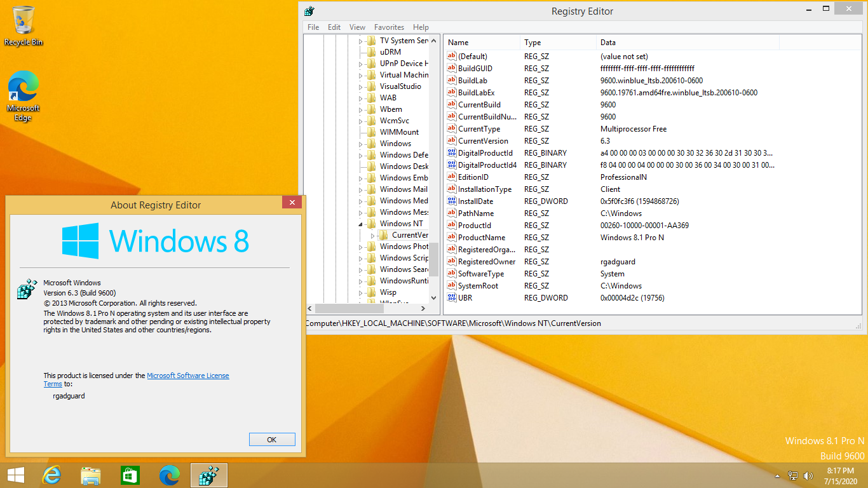868x488 pixels.
Task: Click OK in About Registry Editor dialog
Action: coord(272,440)
